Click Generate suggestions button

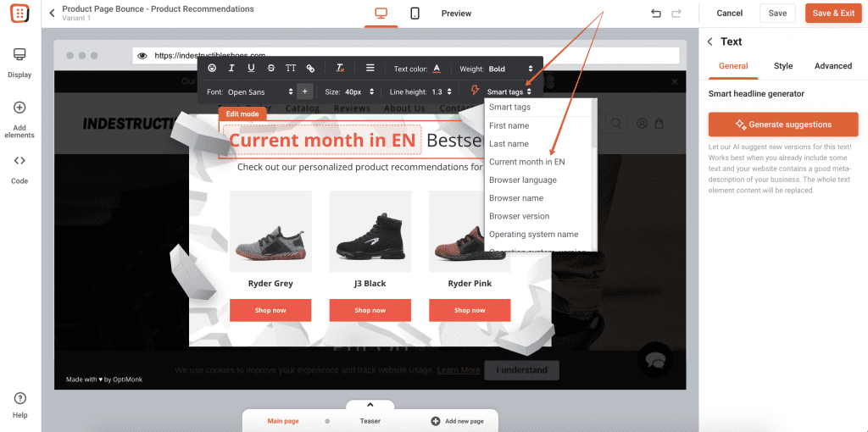(x=783, y=125)
